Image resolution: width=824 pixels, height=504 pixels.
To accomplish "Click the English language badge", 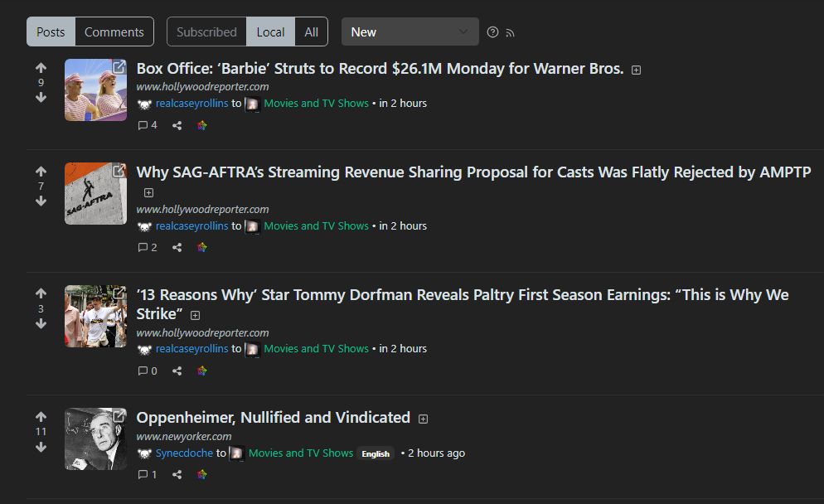I will pos(376,453).
